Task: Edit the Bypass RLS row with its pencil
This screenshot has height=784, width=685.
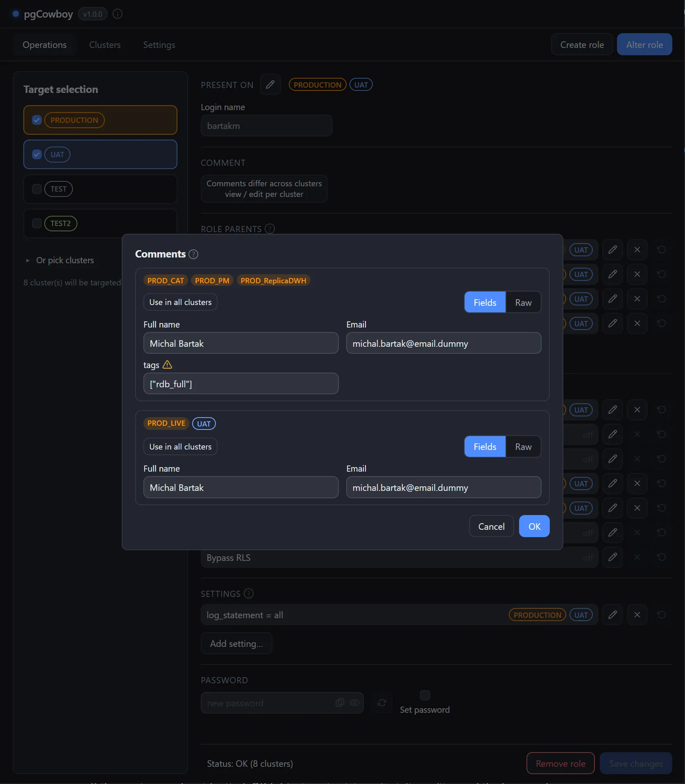Action: (613, 557)
